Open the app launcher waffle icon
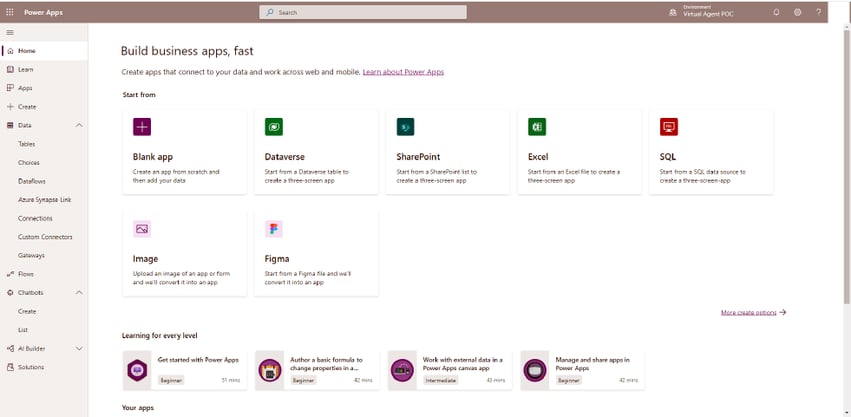This screenshot has width=851, height=417. click(10, 12)
